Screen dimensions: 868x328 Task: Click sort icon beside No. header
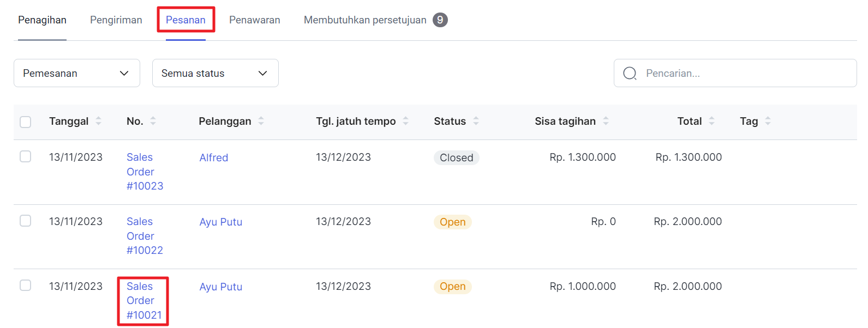click(153, 121)
